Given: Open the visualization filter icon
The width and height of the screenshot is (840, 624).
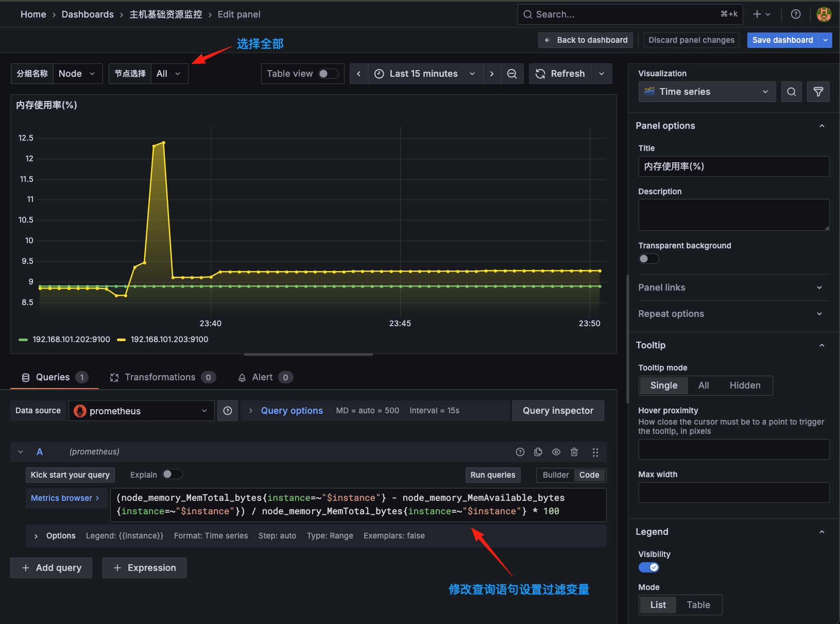Looking at the screenshot, I should click(x=818, y=92).
